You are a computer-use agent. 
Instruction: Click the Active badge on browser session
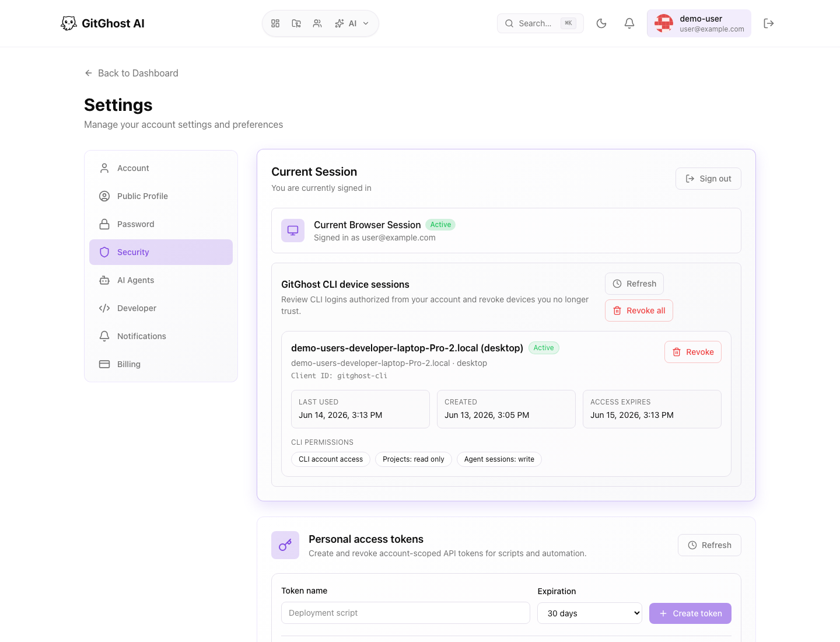[x=440, y=225]
